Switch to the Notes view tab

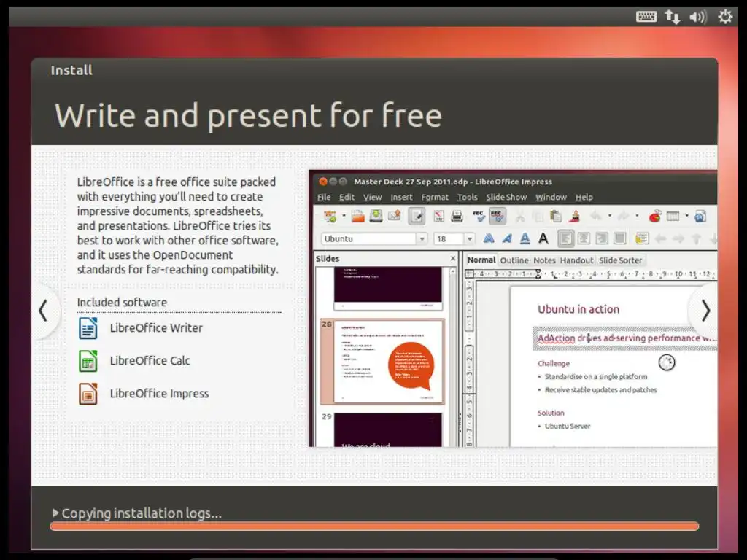544,260
